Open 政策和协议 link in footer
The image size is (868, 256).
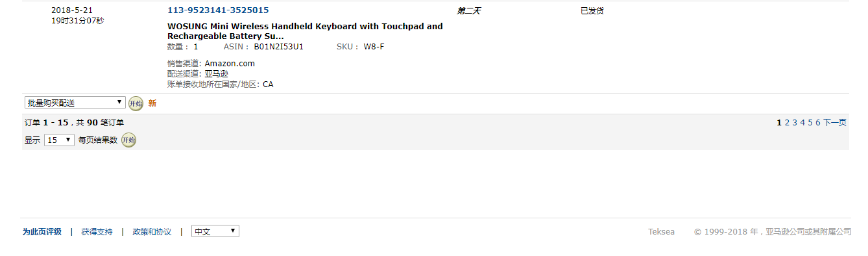152,231
